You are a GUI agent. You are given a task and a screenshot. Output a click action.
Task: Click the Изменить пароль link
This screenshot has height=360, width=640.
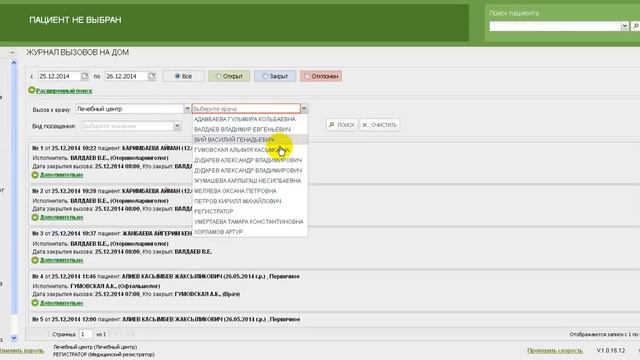click(x=21, y=351)
